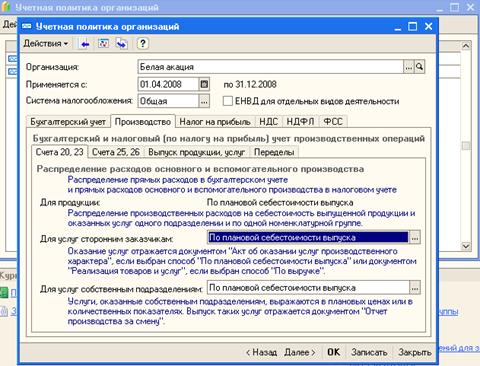Enable ЕНВД для отдельных видов деятельности checkbox

point(228,101)
